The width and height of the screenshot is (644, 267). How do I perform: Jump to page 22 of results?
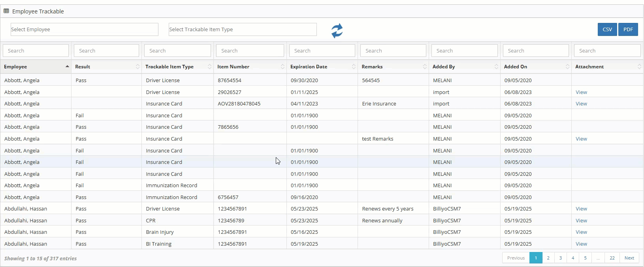(612, 258)
